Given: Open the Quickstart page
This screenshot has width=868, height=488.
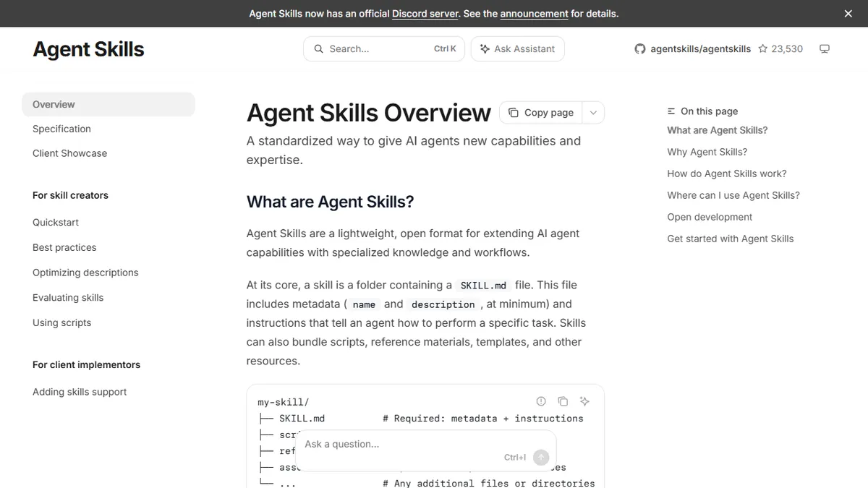Looking at the screenshot, I should coord(56,223).
